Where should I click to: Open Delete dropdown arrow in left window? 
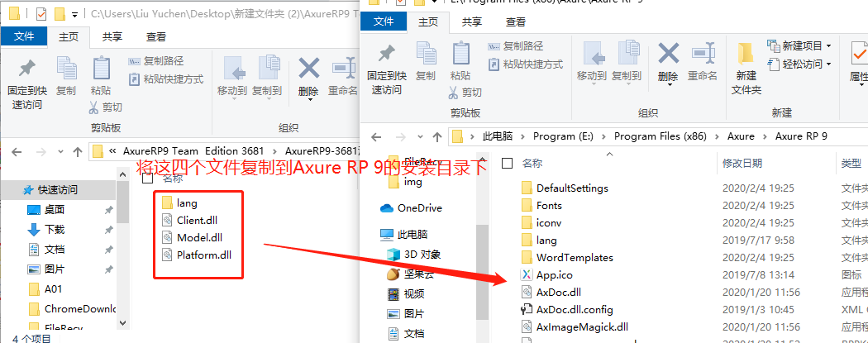(x=309, y=99)
